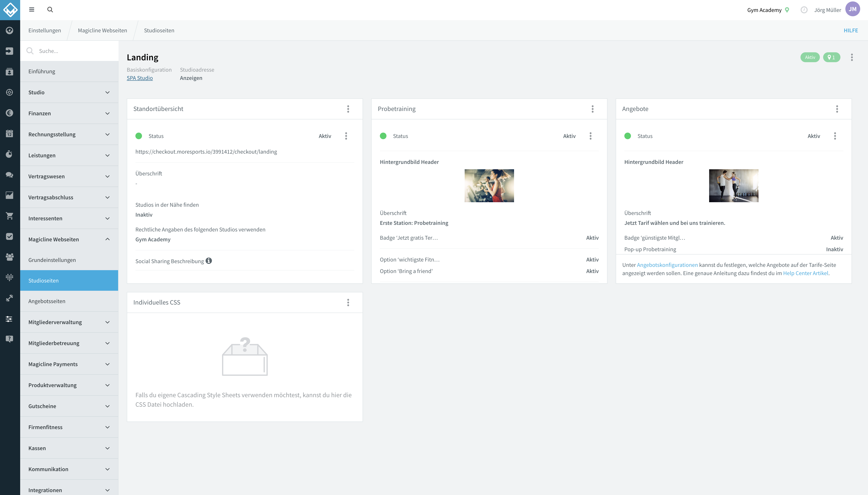Screen dimensions: 868x495
Task: Click the info icon beside Social Sharing Beschreibung
Action: tap(209, 261)
